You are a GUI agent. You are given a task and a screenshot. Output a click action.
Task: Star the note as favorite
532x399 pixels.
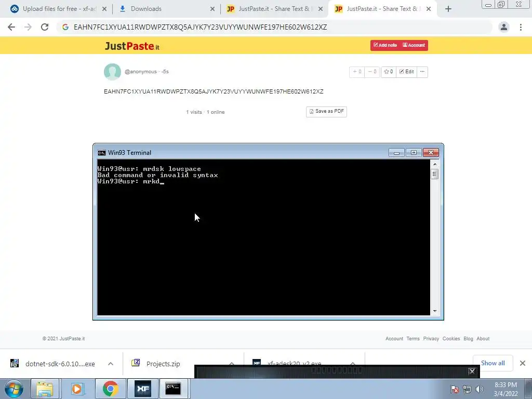388,72
